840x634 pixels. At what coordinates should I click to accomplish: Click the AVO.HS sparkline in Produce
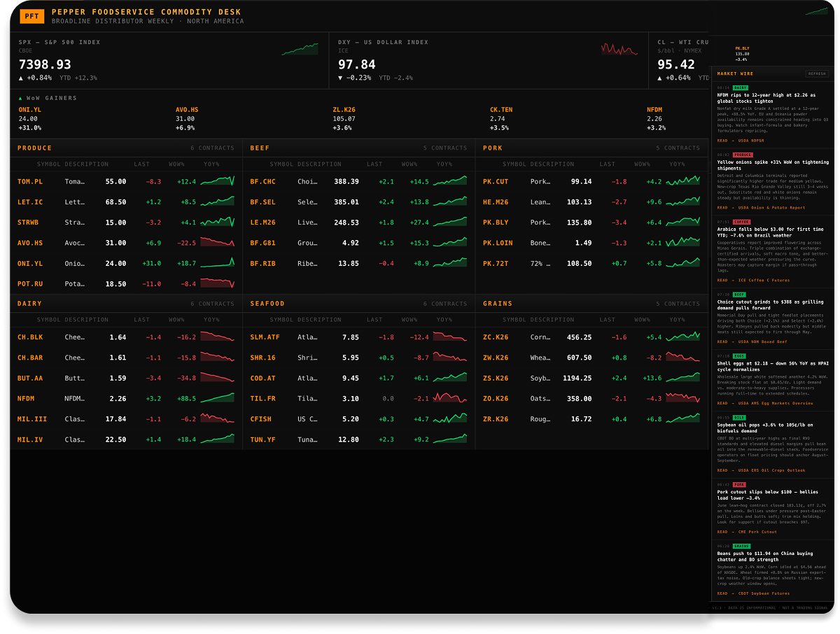(218, 243)
